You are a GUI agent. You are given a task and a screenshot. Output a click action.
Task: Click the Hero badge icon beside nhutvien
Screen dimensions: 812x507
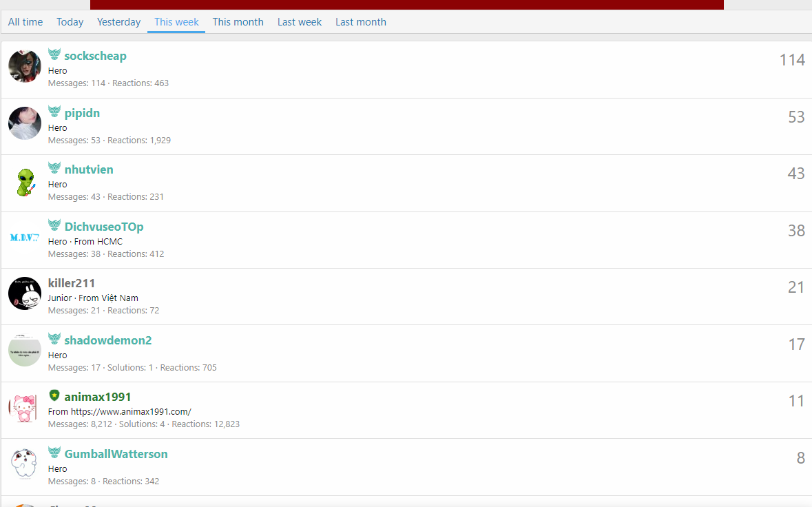(54, 167)
